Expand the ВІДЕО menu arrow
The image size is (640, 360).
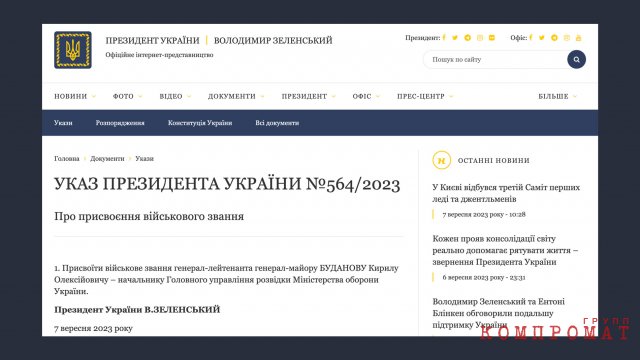[189, 96]
